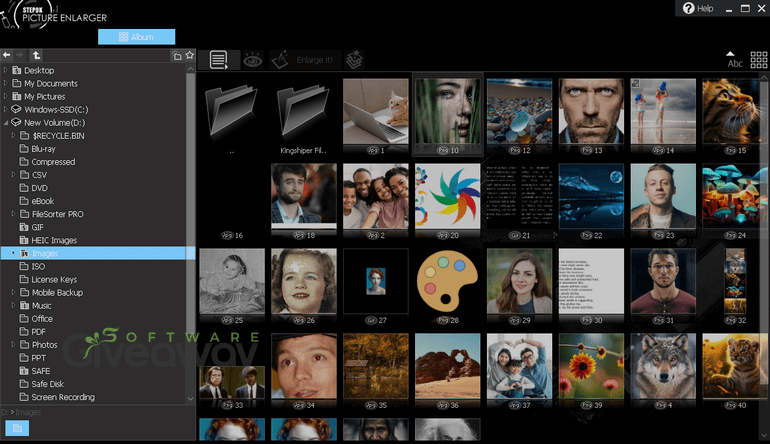Image resolution: width=770 pixels, height=444 pixels.
Task: Select the Compressed folder
Action: click(53, 162)
